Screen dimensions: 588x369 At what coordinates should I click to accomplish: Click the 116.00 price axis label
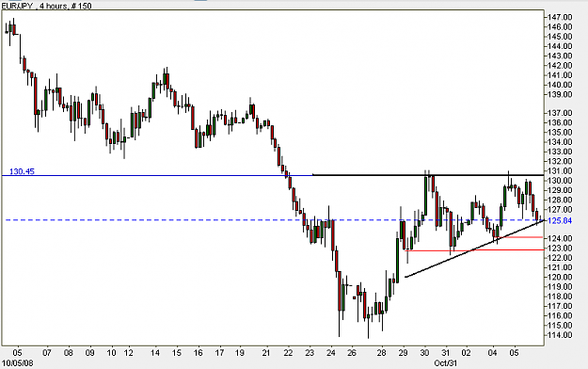(561, 316)
